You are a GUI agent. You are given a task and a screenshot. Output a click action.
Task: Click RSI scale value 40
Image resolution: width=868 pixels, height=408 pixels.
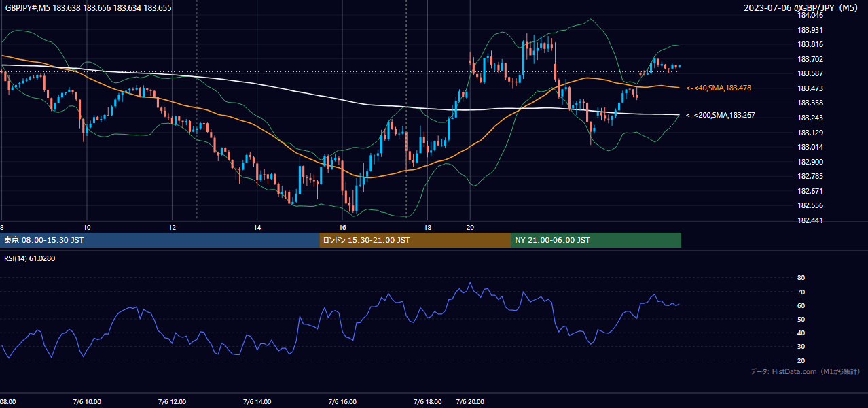point(801,333)
